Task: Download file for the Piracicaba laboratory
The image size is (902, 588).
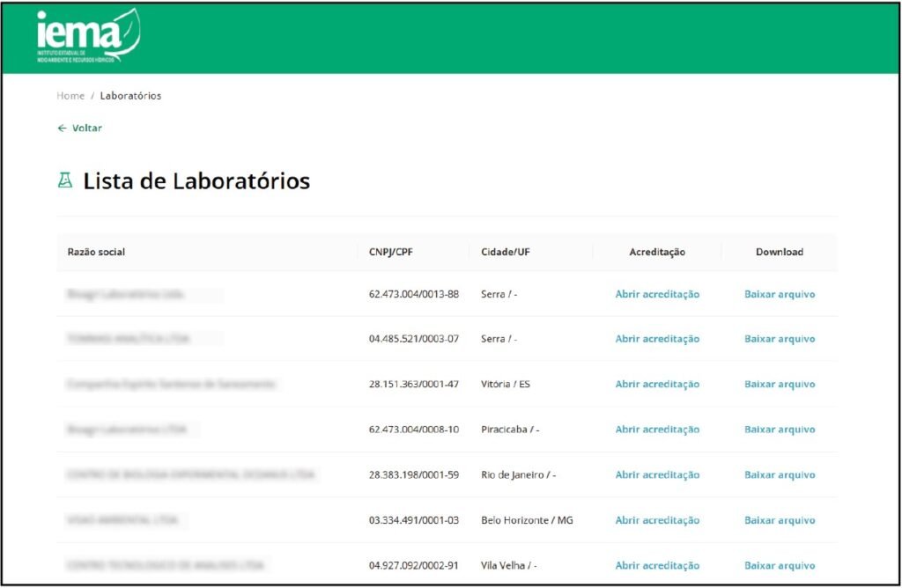Action: [780, 430]
